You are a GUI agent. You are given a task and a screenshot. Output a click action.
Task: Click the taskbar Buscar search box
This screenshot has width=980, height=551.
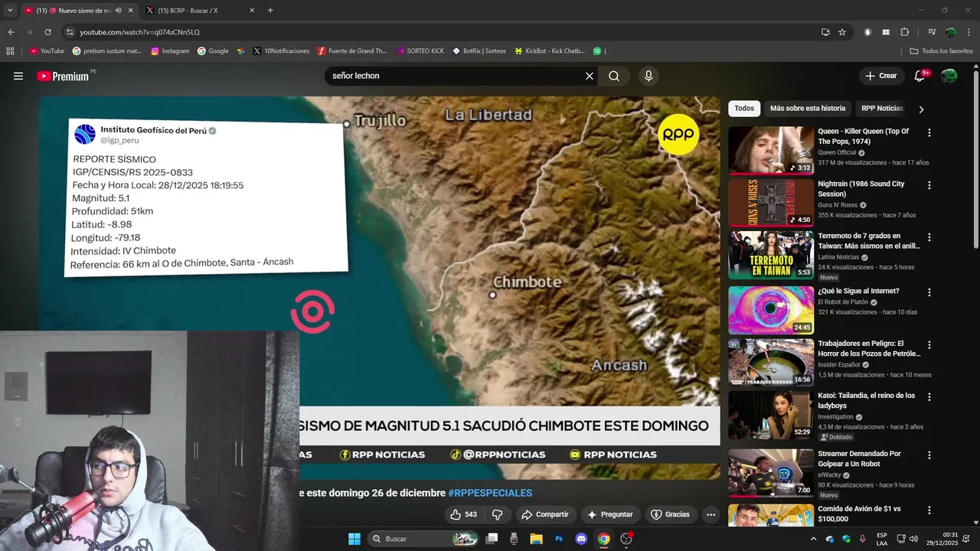coord(423,539)
